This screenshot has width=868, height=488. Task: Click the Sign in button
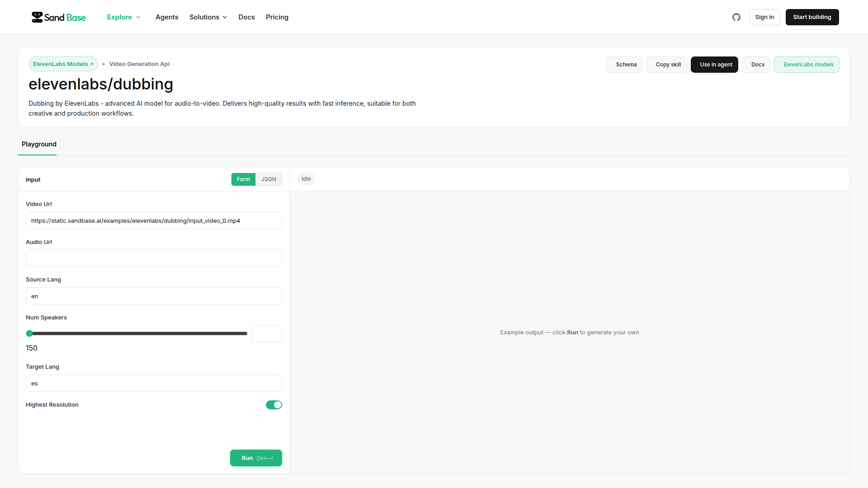pyautogui.click(x=764, y=17)
